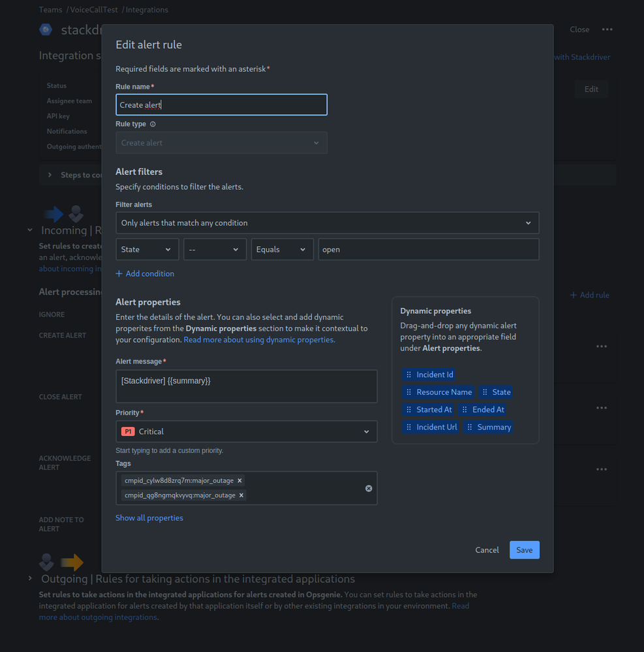Collapse the Incoming rules section chevron
This screenshot has width=644, height=652.
(x=30, y=230)
